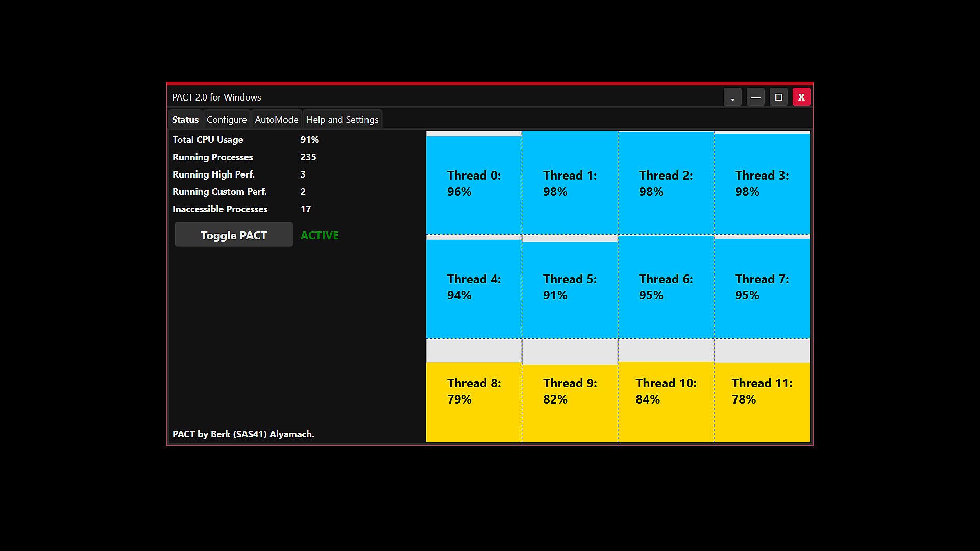Go to Help and Settings tab
Screen dimensions: 980x551
click(342, 120)
